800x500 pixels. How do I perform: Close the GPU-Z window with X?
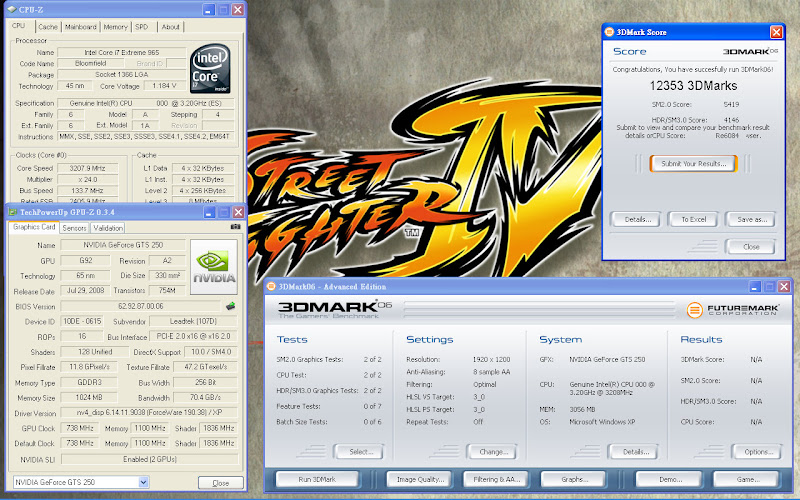[x=238, y=212]
